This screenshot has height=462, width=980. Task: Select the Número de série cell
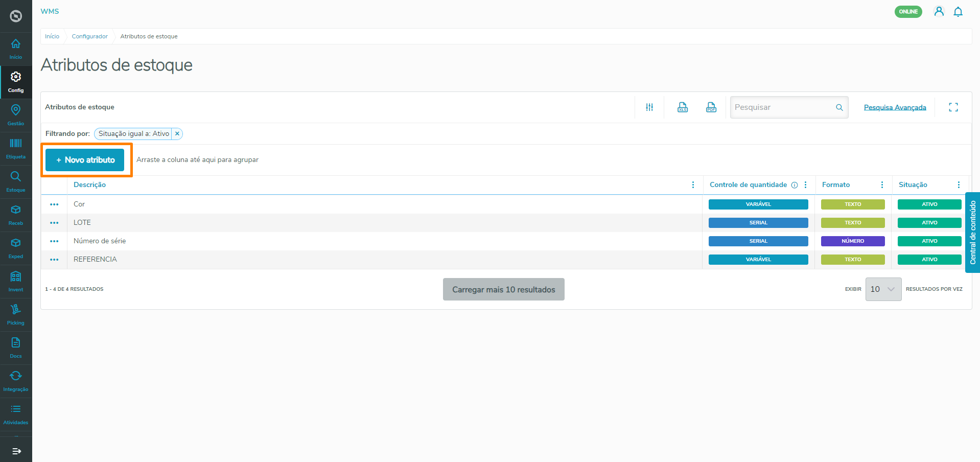pos(385,241)
